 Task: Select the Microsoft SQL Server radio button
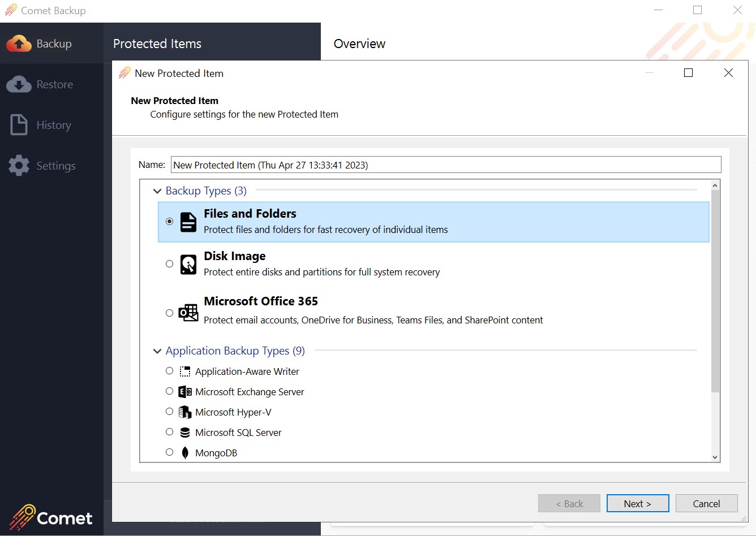(169, 432)
